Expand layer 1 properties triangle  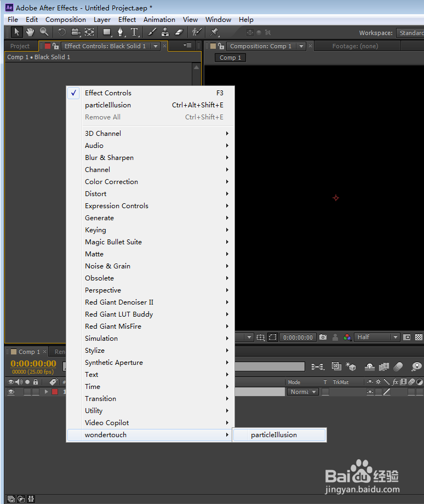tap(47, 392)
